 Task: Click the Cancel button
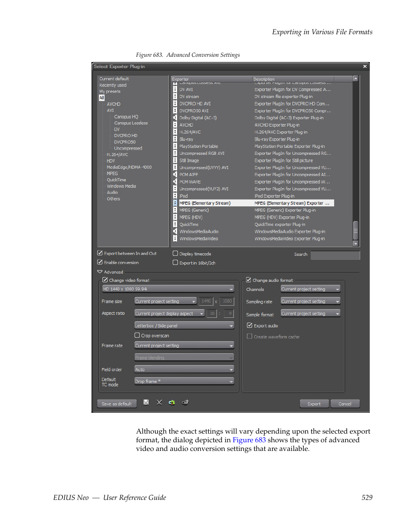(x=345, y=404)
